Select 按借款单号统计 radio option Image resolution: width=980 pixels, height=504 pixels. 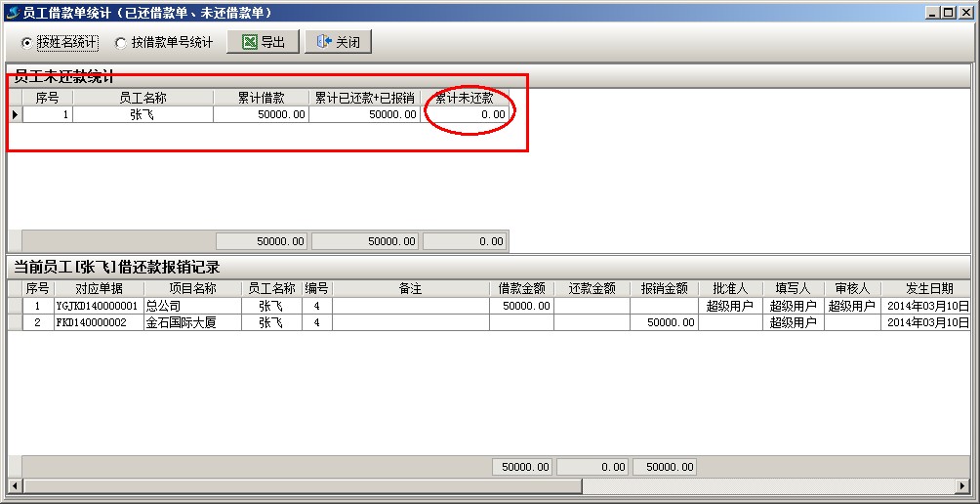tap(120, 43)
